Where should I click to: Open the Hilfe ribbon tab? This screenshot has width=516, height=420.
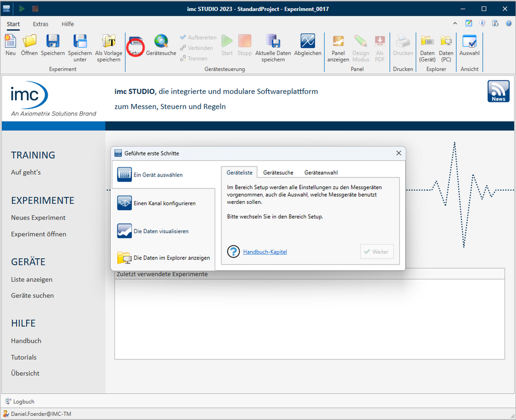tap(68, 24)
